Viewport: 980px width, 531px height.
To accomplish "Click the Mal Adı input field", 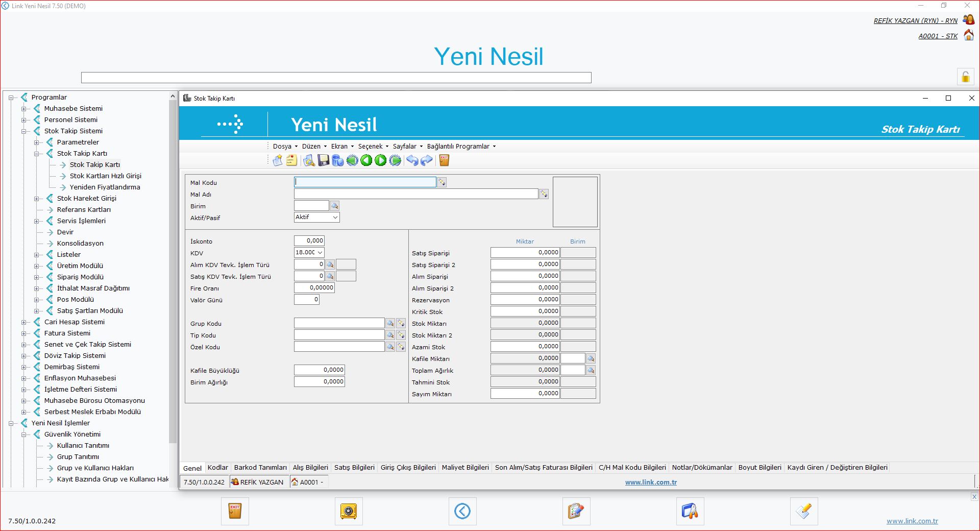I will click(415, 194).
